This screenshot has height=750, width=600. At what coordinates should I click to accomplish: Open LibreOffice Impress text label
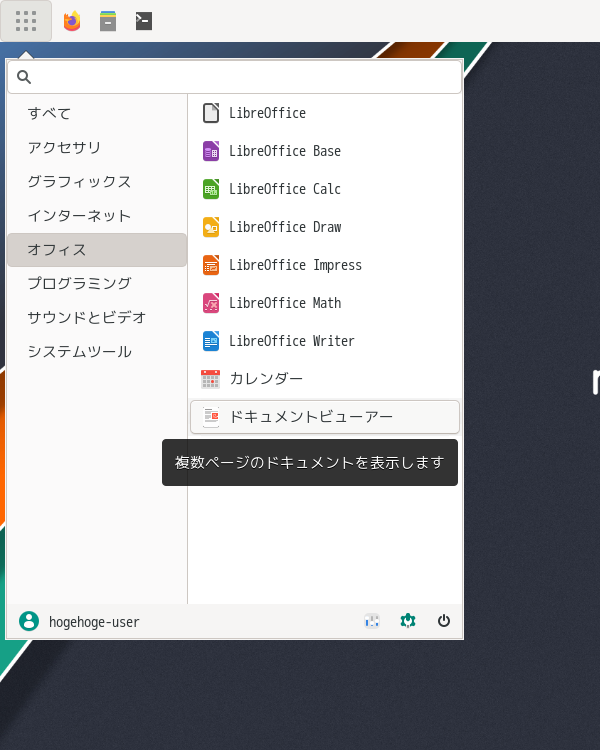(x=295, y=265)
